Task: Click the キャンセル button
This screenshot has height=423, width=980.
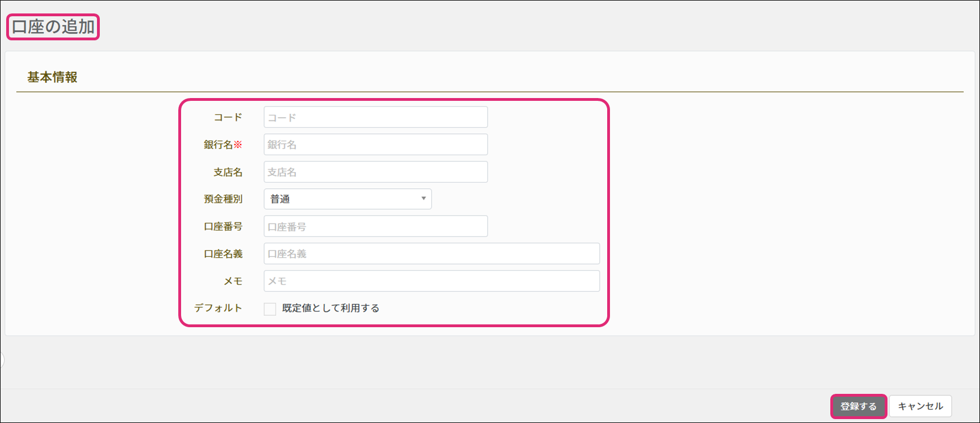Action: (x=920, y=406)
